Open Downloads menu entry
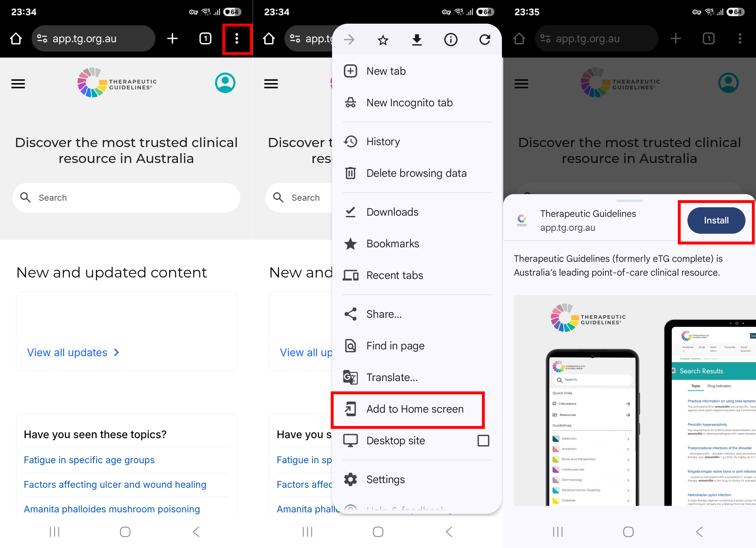Image resolution: width=756 pixels, height=548 pixels. pos(417,212)
